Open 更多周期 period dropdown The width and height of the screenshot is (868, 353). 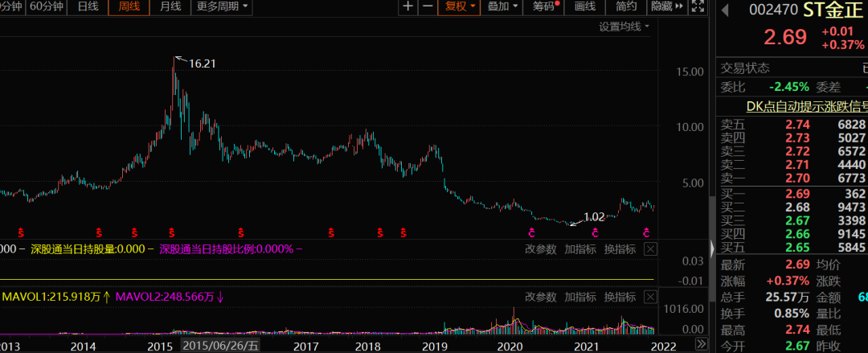pyautogui.click(x=222, y=6)
